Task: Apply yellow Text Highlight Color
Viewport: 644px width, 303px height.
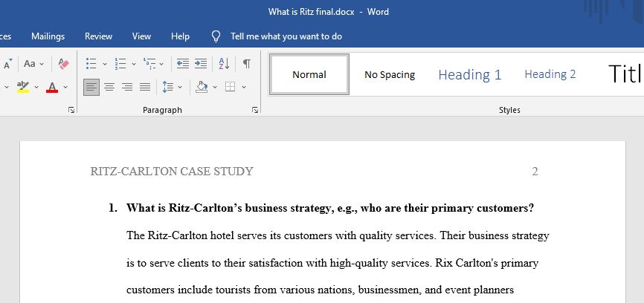Action: [23, 87]
